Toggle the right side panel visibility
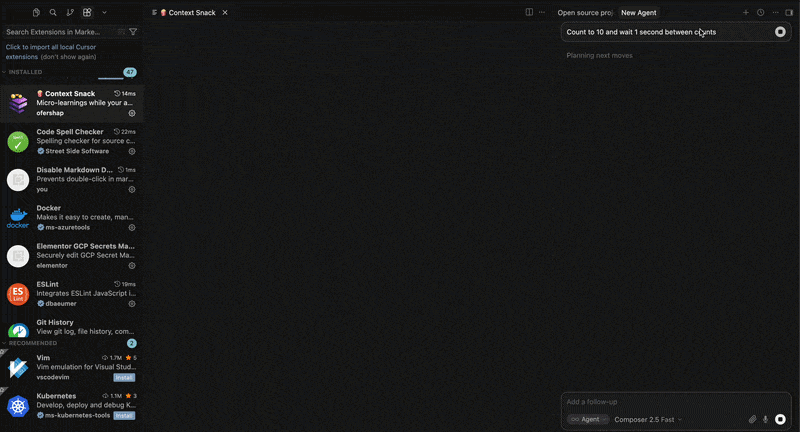This screenshot has height=432, width=800. click(789, 12)
